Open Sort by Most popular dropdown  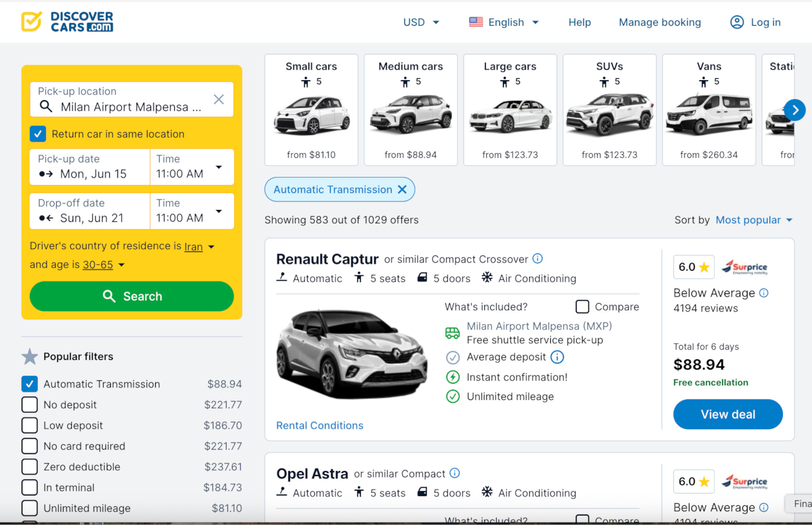(x=754, y=220)
